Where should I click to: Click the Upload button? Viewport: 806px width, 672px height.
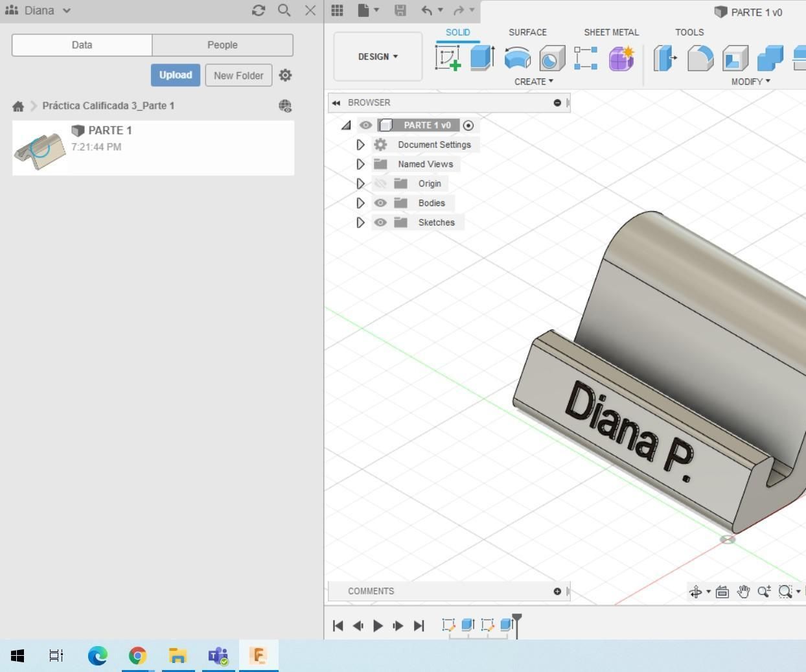(176, 75)
